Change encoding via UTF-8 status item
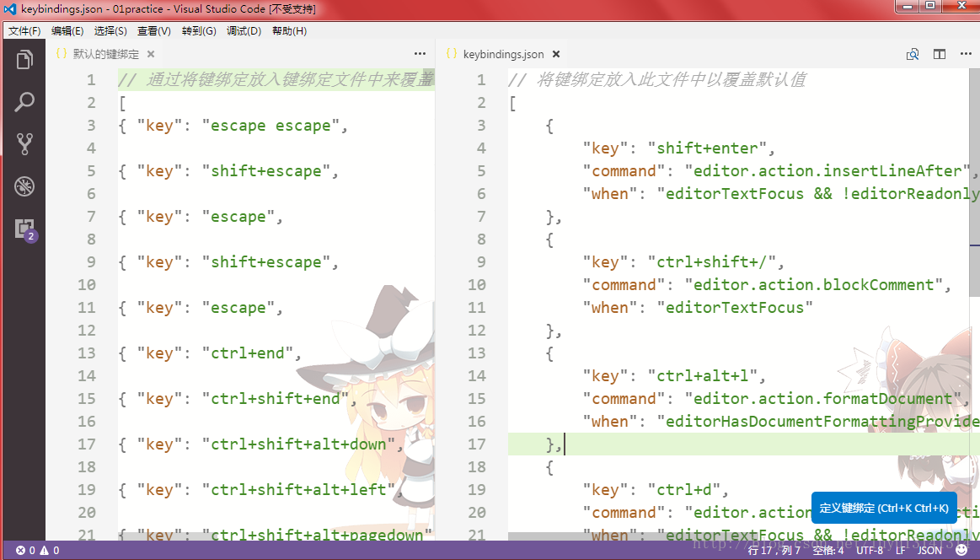Screen dimensions: 980x560 (870, 551)
